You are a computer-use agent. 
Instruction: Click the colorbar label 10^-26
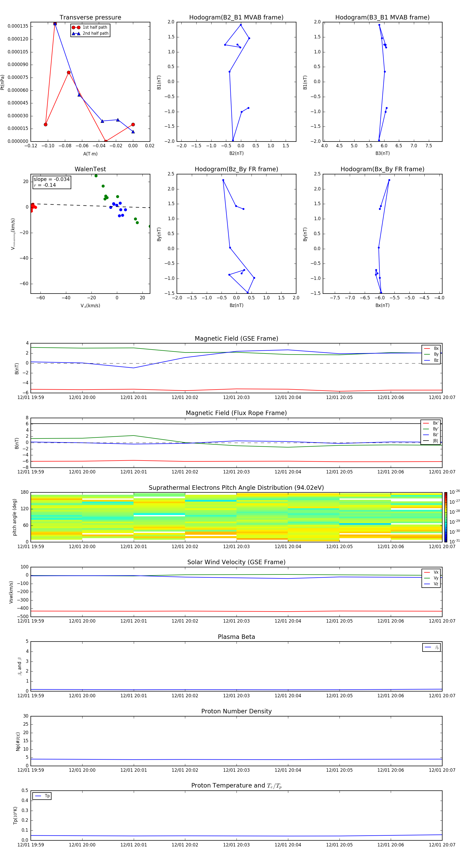point(455,492)
